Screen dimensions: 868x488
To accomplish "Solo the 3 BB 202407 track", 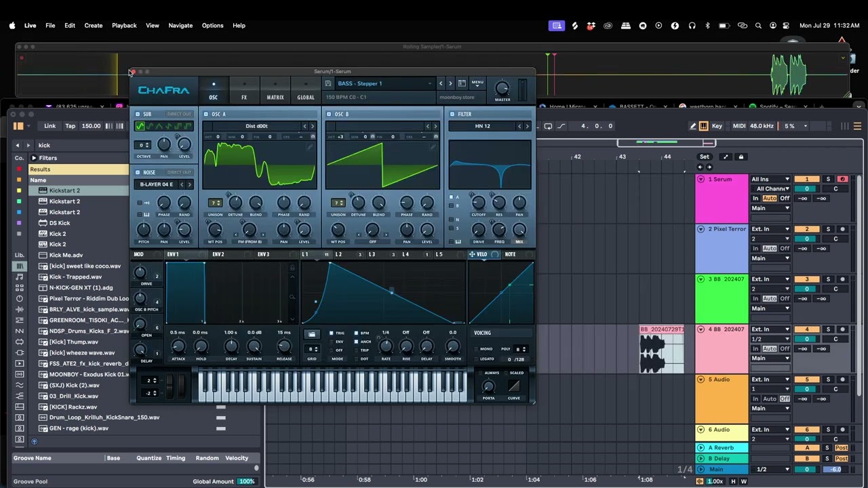I will click(828, 279).
